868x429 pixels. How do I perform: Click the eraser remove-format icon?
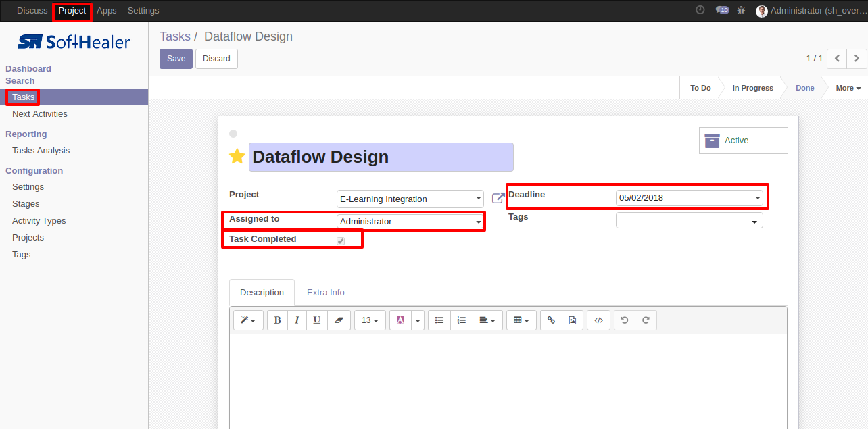point(339,320)
